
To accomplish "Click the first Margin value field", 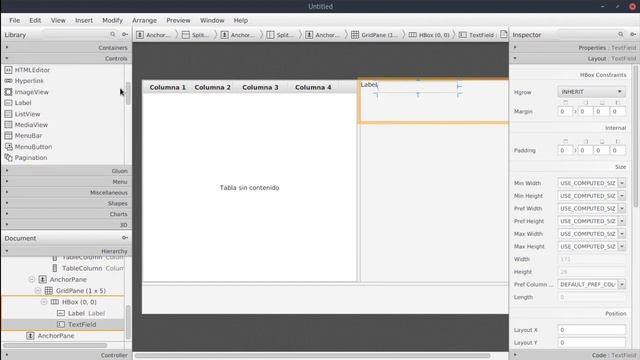I will [565, 111].
